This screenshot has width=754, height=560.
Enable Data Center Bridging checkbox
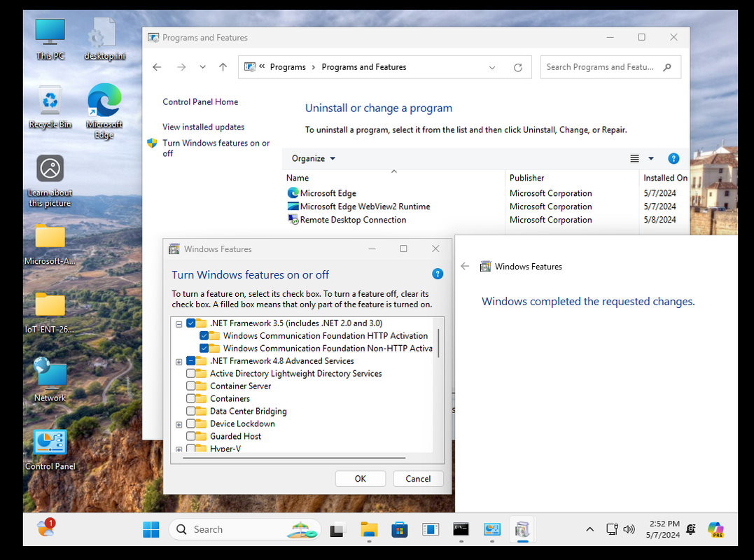click(x=191, y=410)
